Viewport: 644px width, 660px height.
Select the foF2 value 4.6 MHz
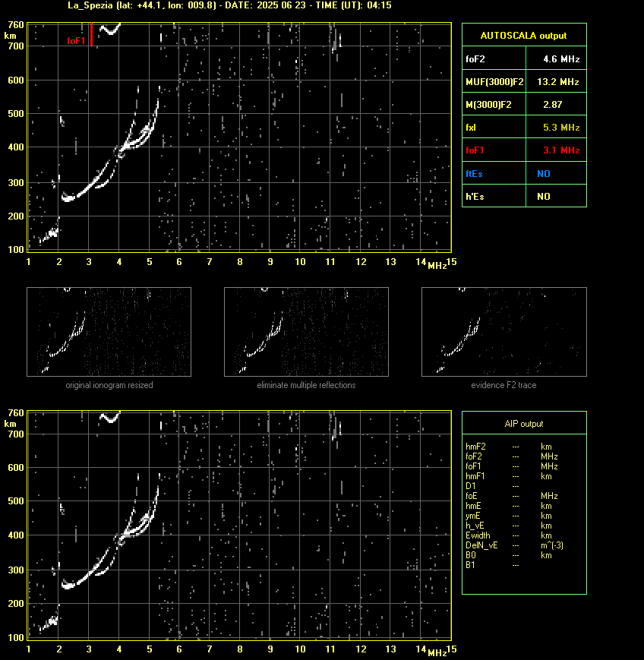561,59
